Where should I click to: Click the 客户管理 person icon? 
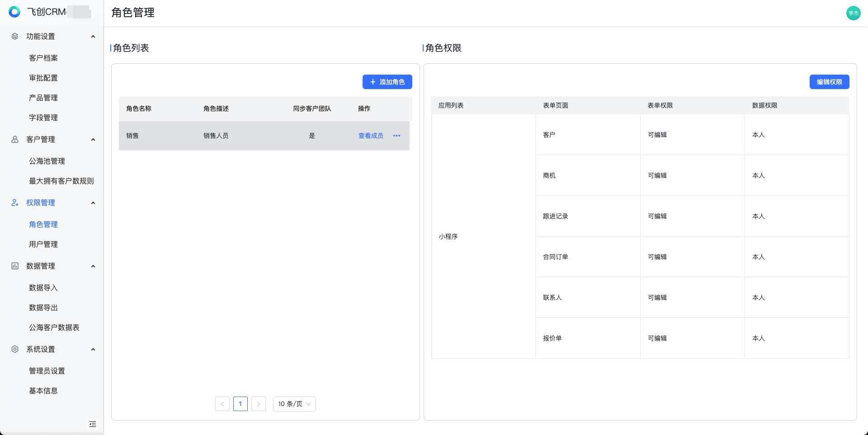[x=15, y=139]
